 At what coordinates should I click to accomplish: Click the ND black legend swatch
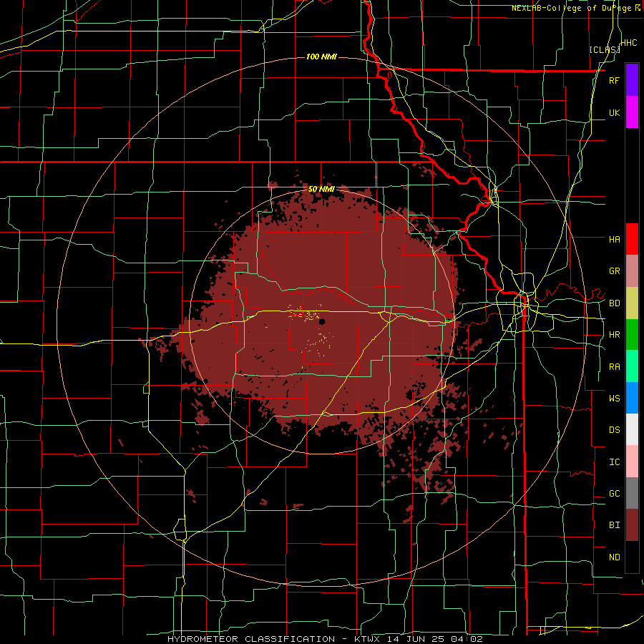pyautogui.click(x=632, y=557)
